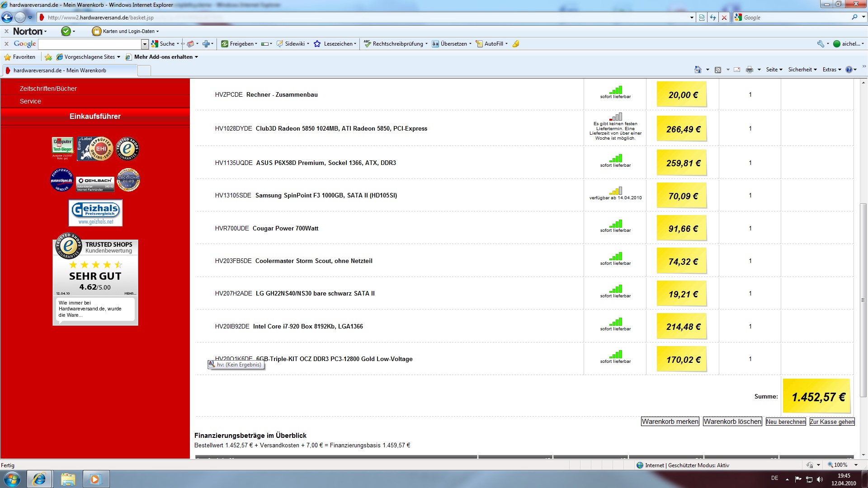Click the Oehlbach dealer badge
Viewport: 868px width, 488px height.
pos(95,184)
